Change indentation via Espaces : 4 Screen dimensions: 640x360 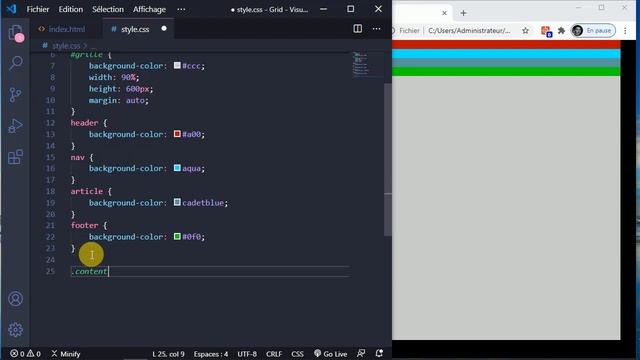(211, 353)
